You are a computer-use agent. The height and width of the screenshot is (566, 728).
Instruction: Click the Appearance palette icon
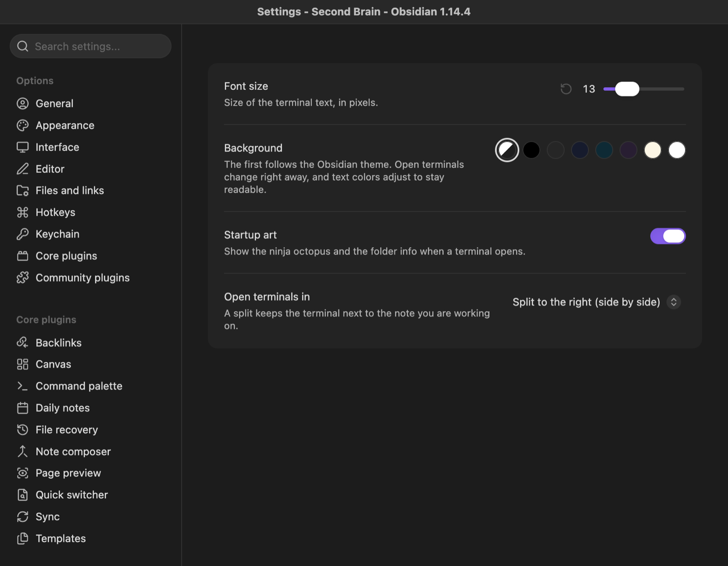pyautogui.click(x=22, y=126)
